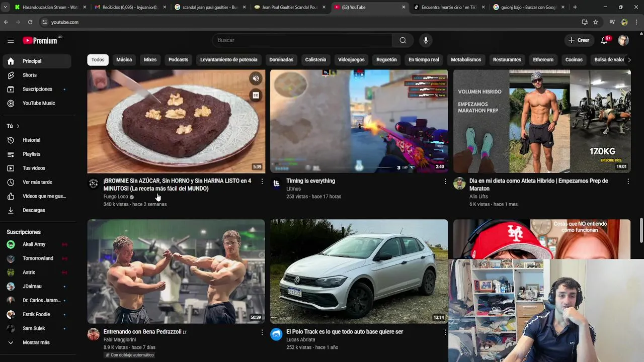The height and width of the screenshot is (362, 644).
Task: Click the Alin Lifts channel avatar
Action: coord(459,184)
